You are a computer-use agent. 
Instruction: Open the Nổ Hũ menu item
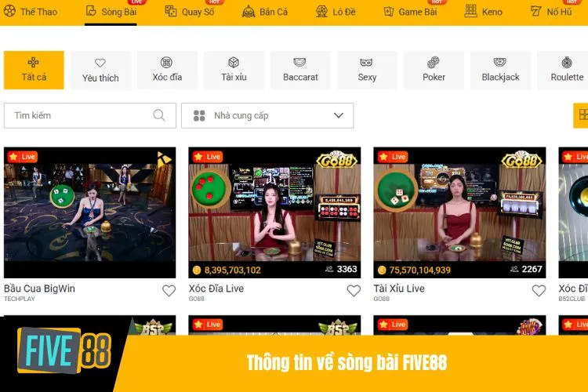coord(551,12)
